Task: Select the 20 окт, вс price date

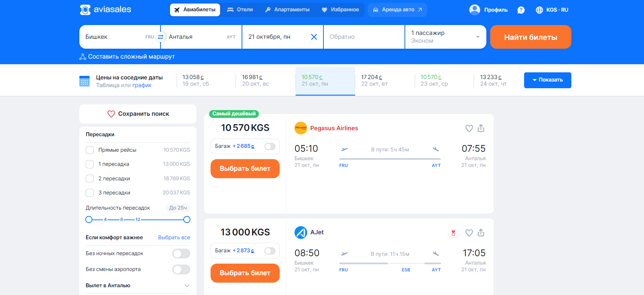Action: [x=266, y=80]
